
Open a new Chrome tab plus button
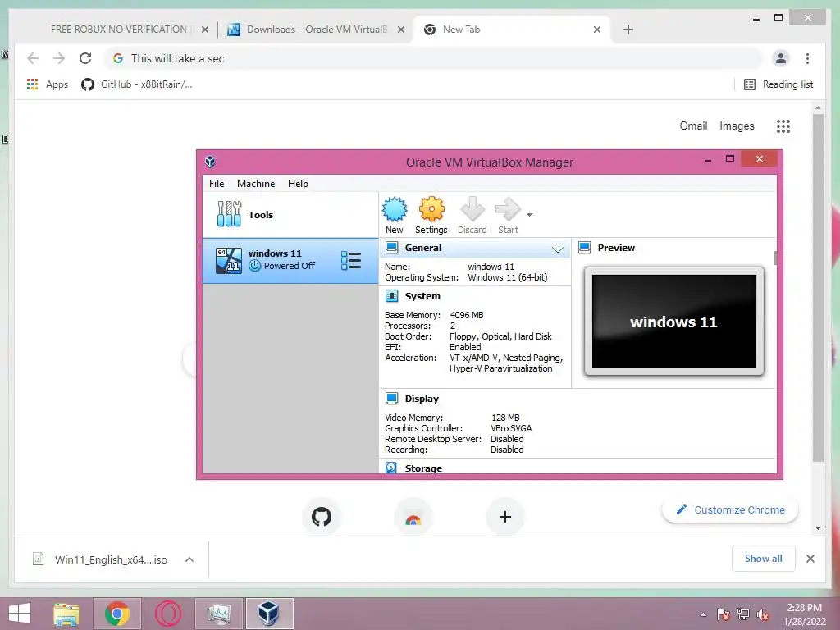pyautogui.click(x=628, y=30)
